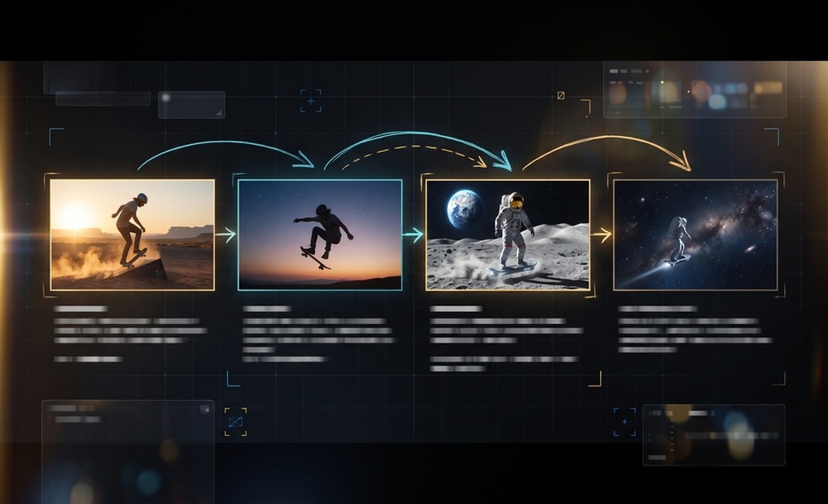828x504 pixels.
Task: Click the blue bracketed plus icon near bottom-right panel
Action: pos(625,422)
